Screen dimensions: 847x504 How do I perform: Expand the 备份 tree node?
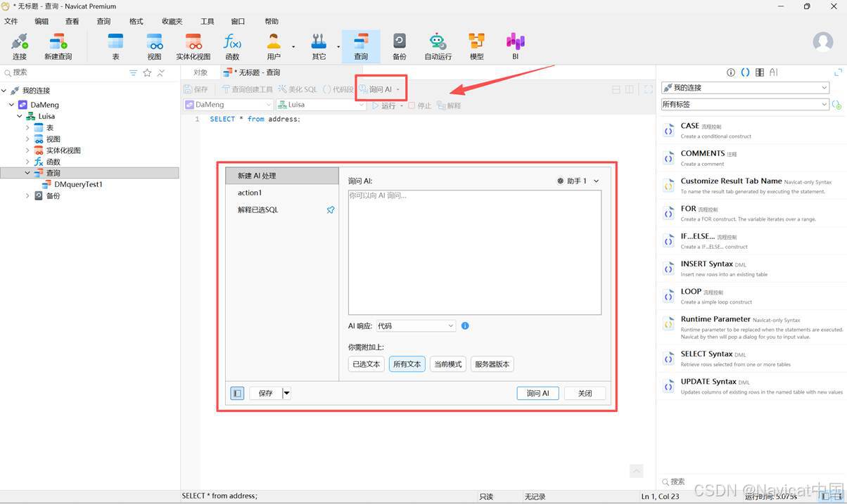click(x=28, y=196)
